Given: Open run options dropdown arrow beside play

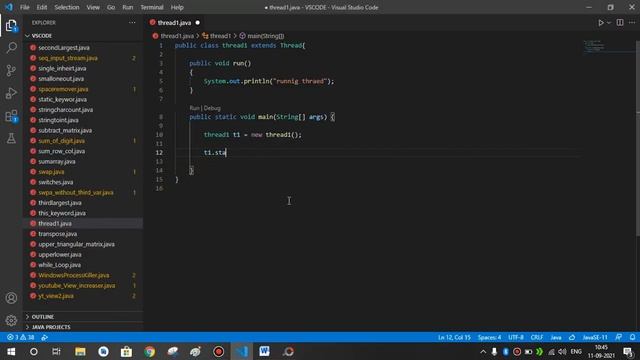Looking at the screenshot, I should click(609, 23).
